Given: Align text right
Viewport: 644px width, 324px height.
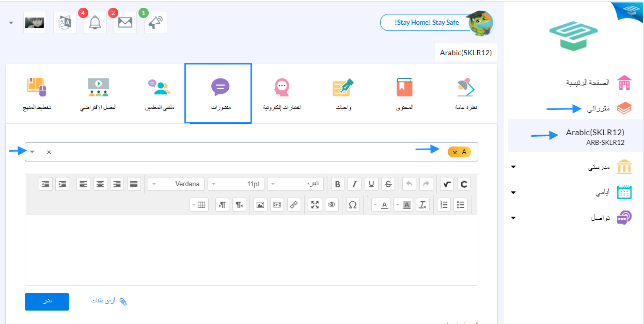Looking at the screenshot, I should [117, 184].
